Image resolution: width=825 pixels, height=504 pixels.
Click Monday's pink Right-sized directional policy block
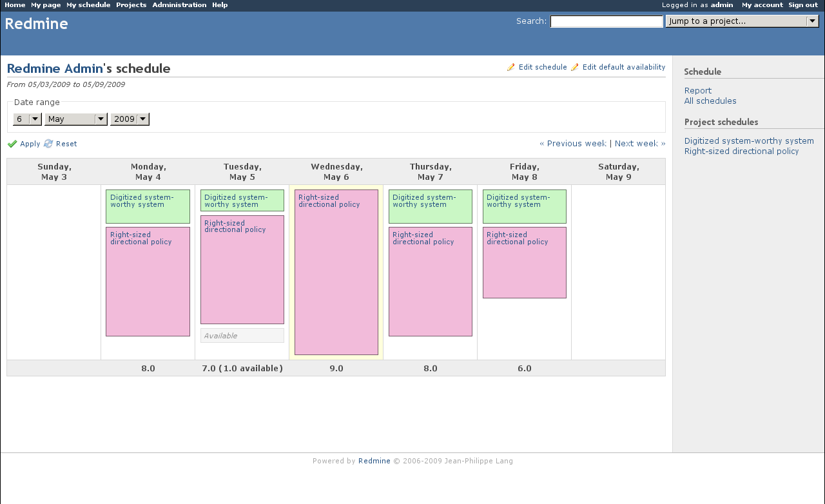(148, 282)
